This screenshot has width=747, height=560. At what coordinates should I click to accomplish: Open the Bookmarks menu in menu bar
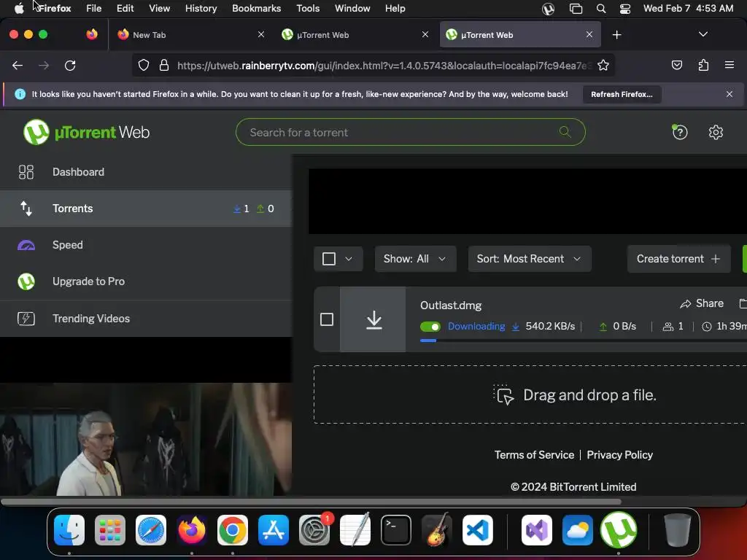coord(256,9)
